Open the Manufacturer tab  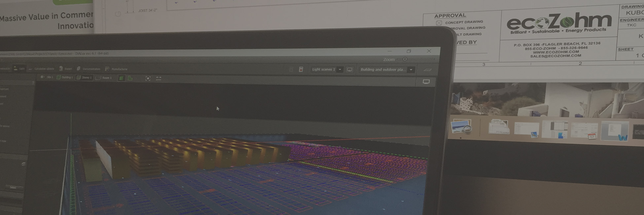click(x=116, y=69)
